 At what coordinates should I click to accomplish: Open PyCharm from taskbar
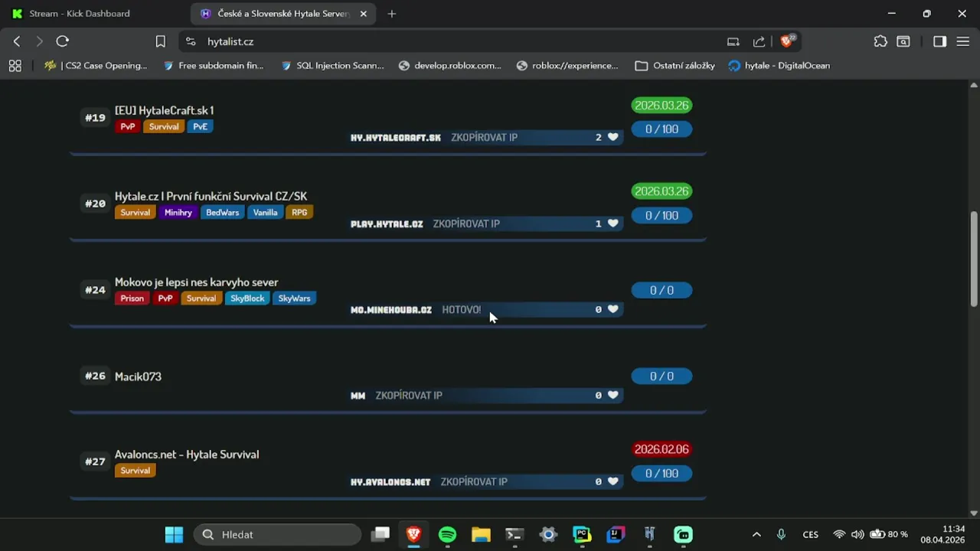click(582, 534)
